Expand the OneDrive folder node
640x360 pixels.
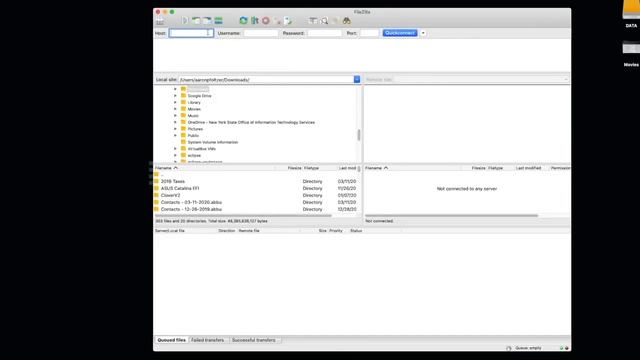click(x=176, y=122)
